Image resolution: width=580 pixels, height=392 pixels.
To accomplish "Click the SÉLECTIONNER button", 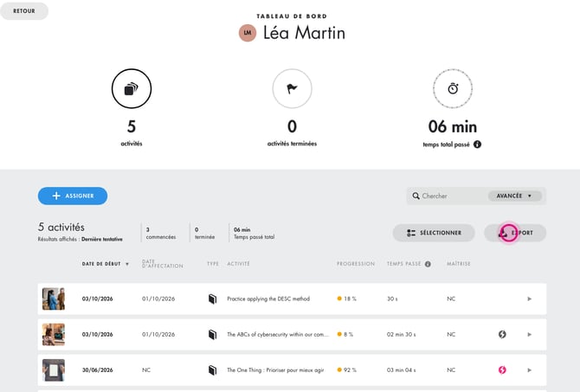I will point(434,233).
